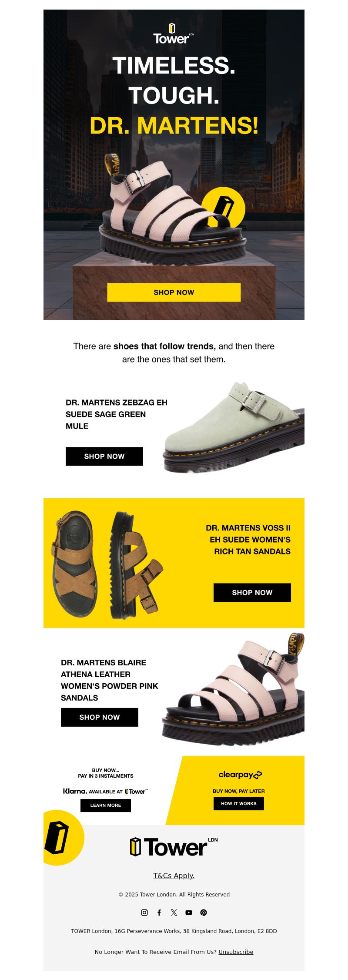This screenshot has width=348, height=980.
Task: Click the Tower LDN logo in hero header
Action: [x=174, y=34]
